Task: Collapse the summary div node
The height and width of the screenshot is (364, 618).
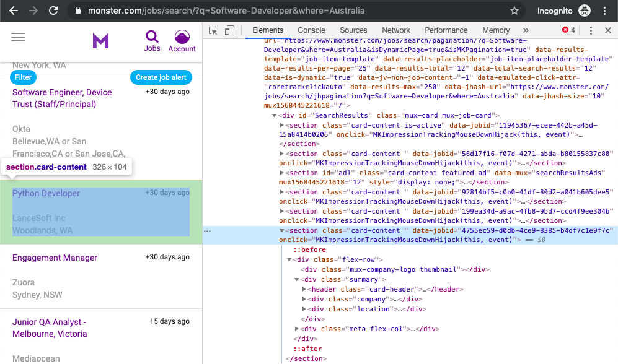Action: [x=296, y=279]
